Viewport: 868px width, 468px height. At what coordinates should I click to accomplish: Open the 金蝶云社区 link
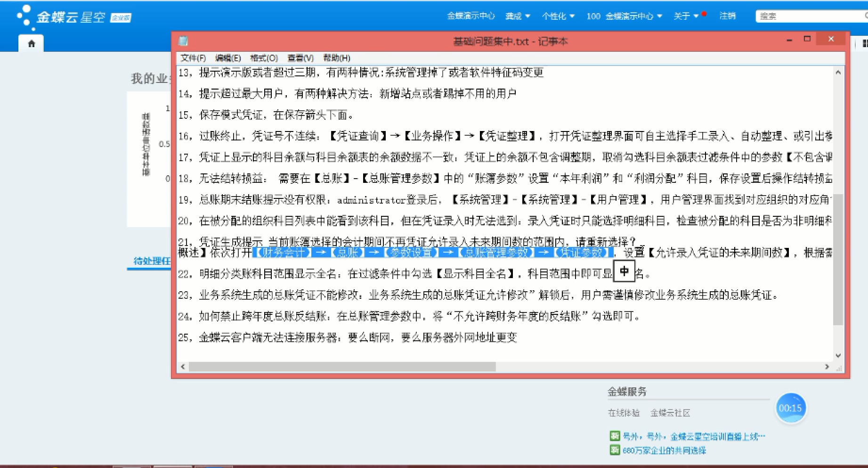tap(670, 413)
